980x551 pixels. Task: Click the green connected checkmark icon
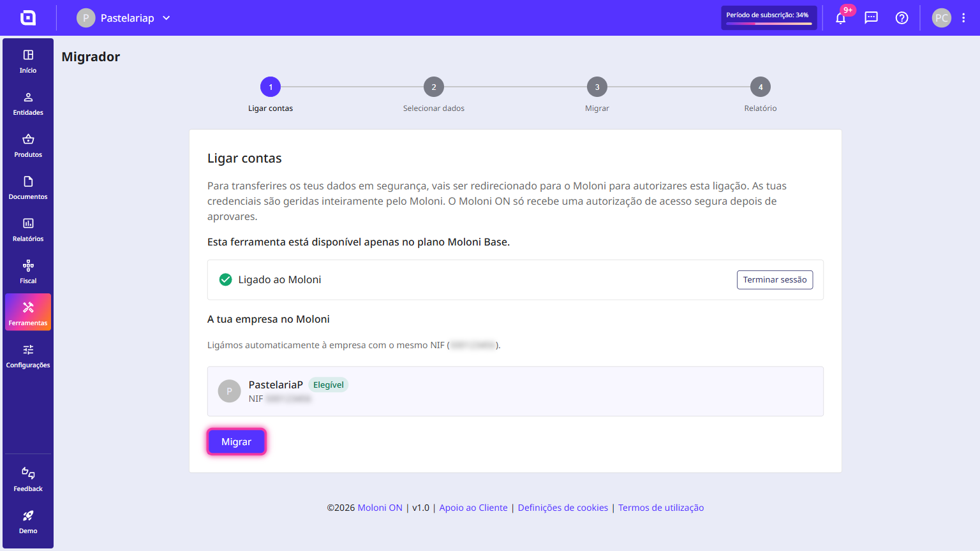pos(225,279)
